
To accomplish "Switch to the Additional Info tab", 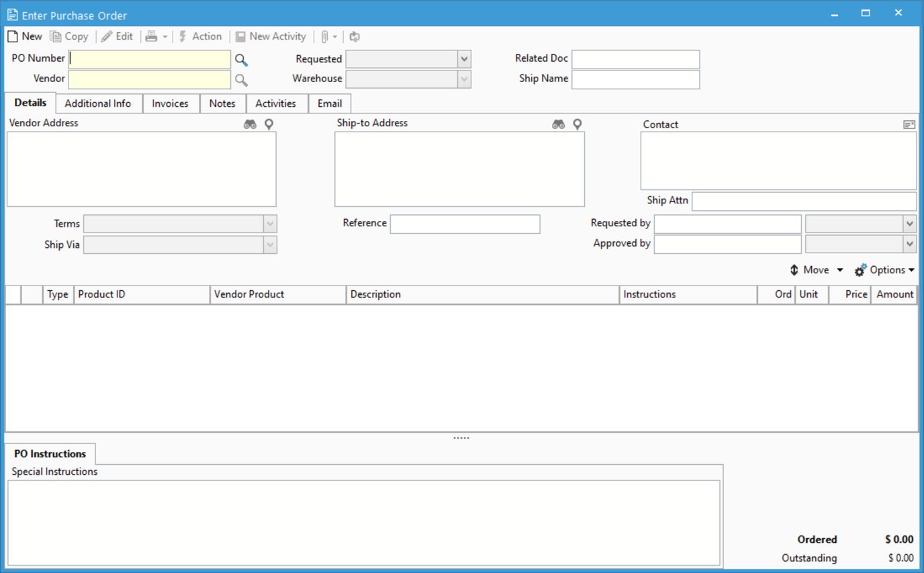I will pyautogui.click(x=98, y=103).
